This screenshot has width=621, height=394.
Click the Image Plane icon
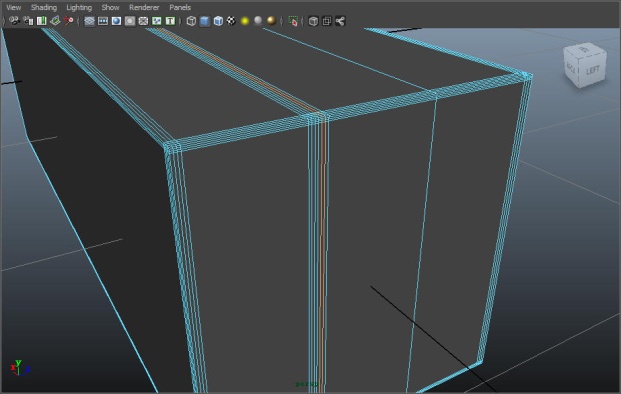55,21
